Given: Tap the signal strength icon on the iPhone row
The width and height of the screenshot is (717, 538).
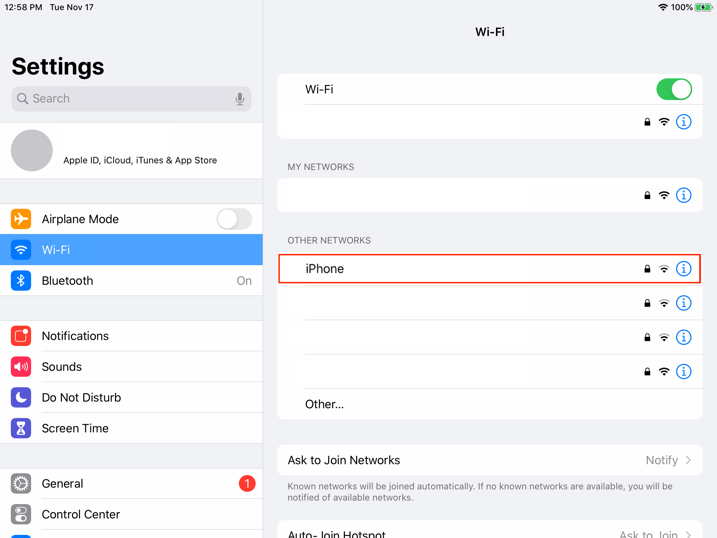Looking at the screenshot, I should pyautogui.click(x=663, y=269).
